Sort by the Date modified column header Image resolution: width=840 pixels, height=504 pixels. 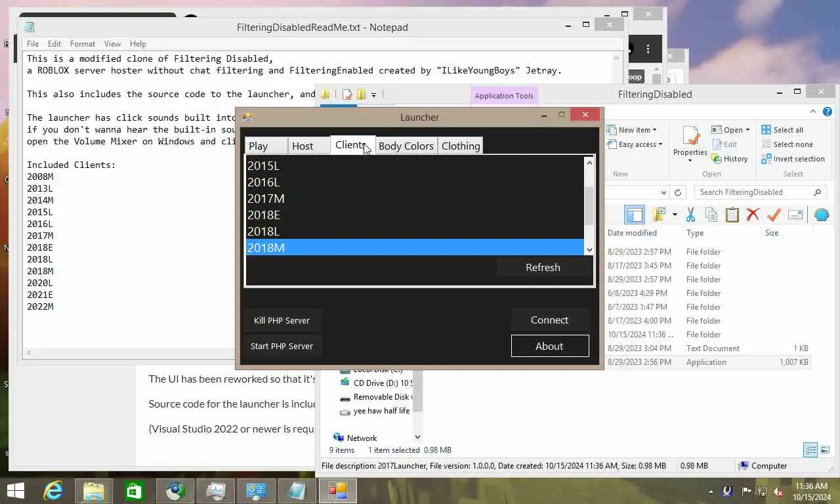632,233
